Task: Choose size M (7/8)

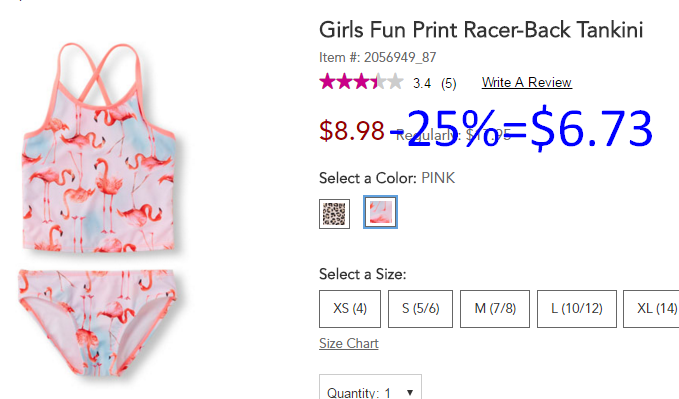Action: click(495, 308)
